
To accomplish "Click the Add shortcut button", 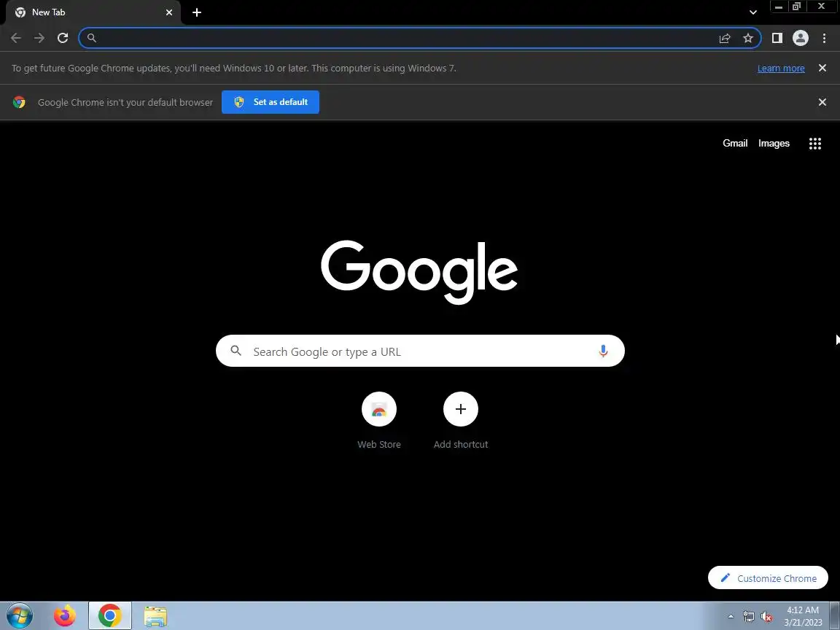I will [x=461, y=421].
